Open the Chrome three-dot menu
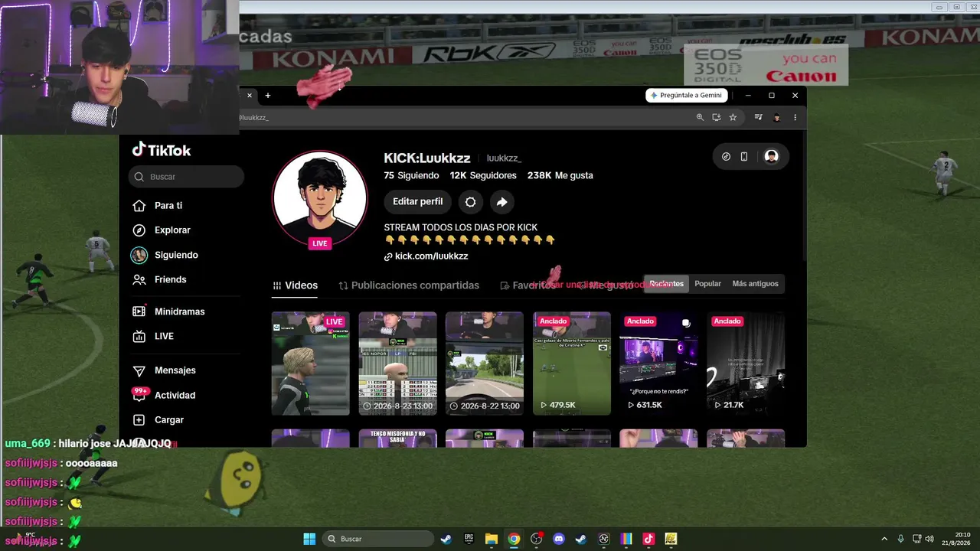The image size is (980, 551). [x=795, y=118]
